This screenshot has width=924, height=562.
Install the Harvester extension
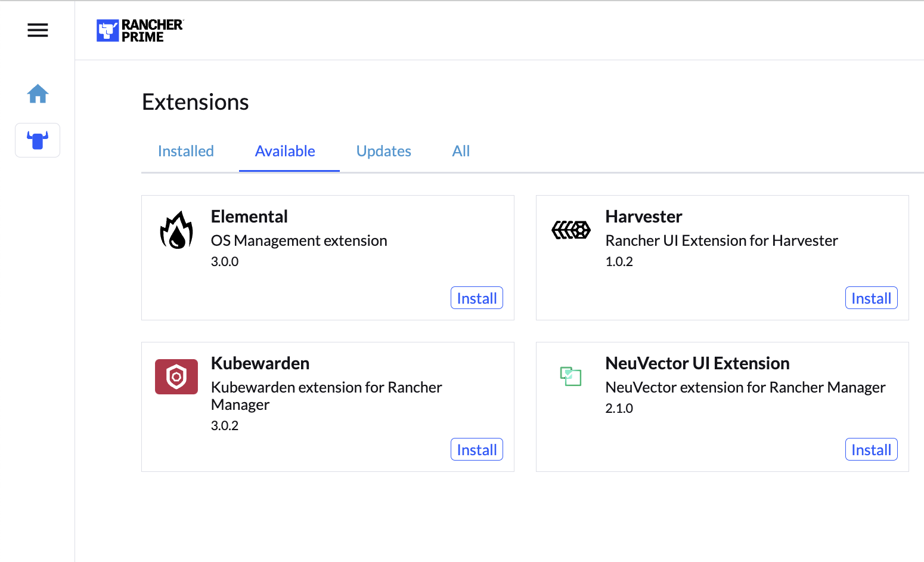coord(871,298)
